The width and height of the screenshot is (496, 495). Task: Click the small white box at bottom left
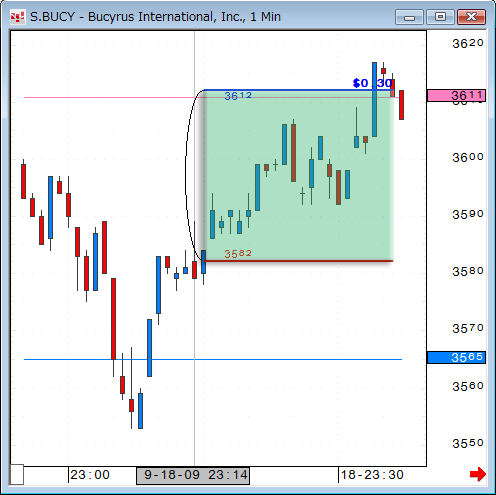[17, 474]
